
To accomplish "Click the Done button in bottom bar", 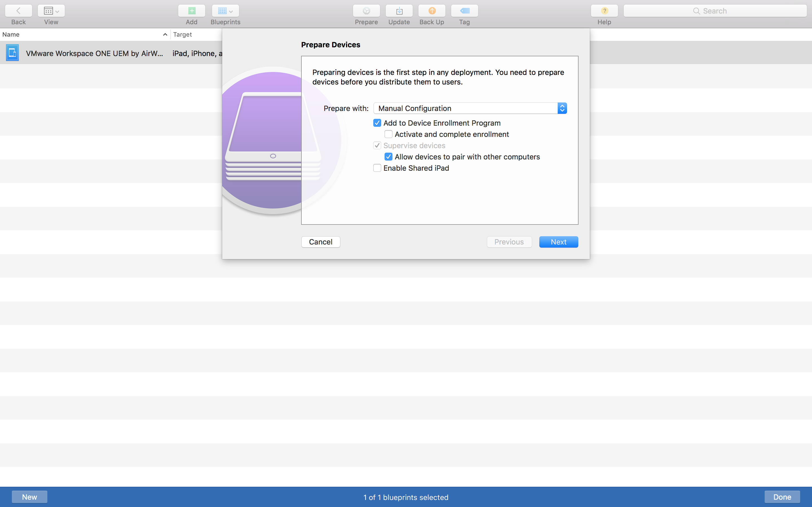I will pos(782,497).
